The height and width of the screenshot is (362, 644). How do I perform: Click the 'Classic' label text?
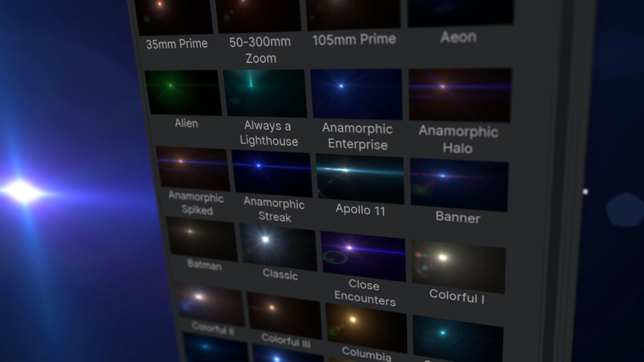tap(280, 274)
